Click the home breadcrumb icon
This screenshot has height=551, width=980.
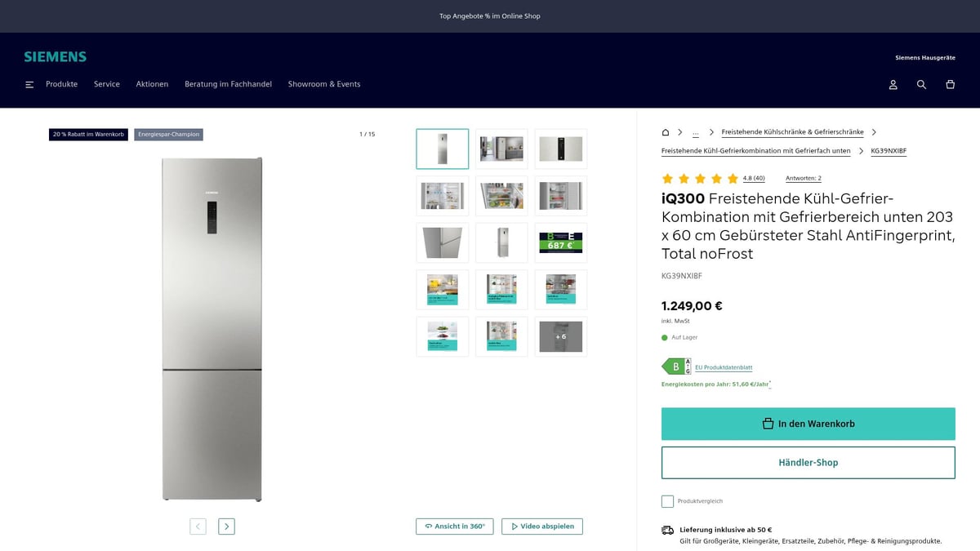tap(666, 132)
